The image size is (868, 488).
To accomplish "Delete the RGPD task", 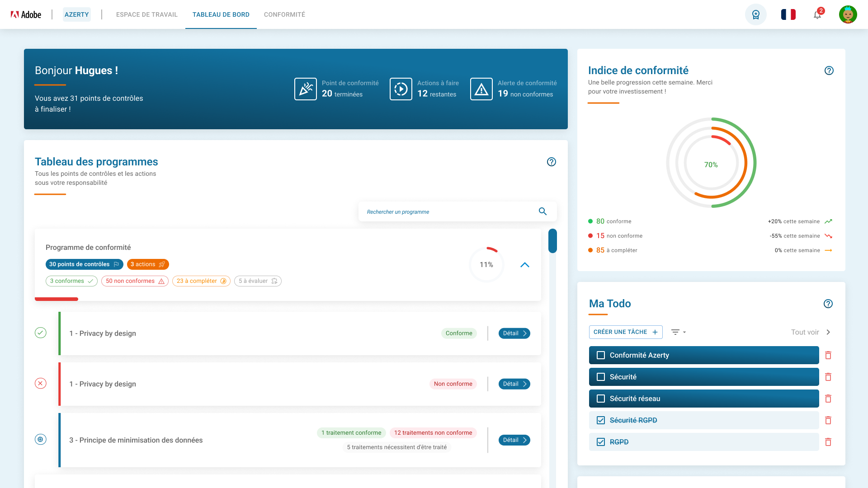I will (x=828, y=442).
